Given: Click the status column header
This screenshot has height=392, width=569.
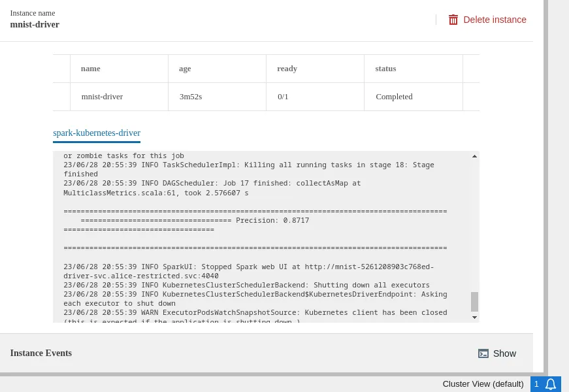Looking at the screenshot, I should pos(414,69).
